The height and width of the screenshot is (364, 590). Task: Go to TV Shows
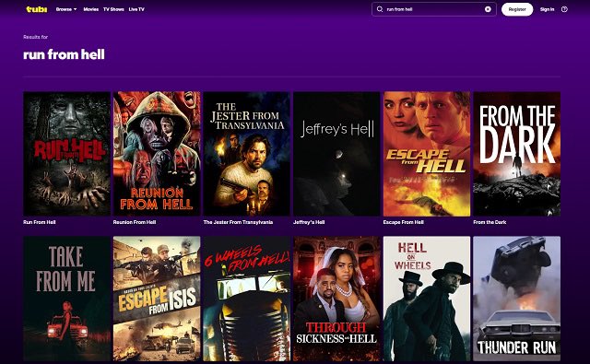pyautogui.click(x=113, y=9)
